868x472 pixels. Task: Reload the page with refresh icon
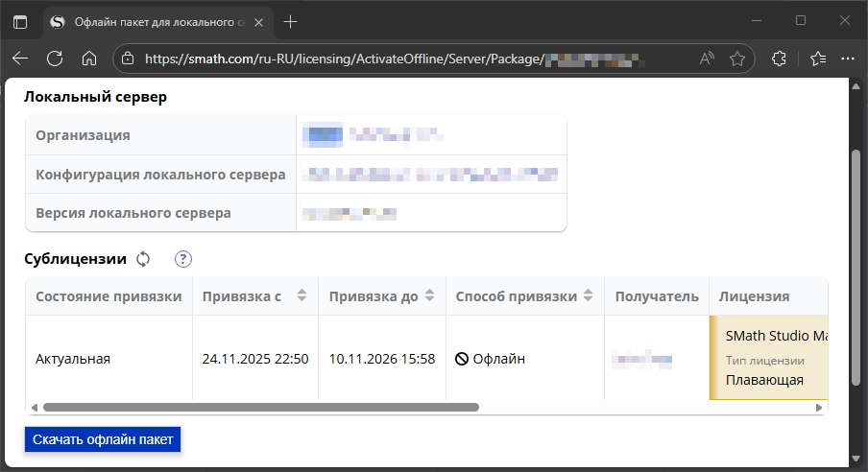pos(55,59)
